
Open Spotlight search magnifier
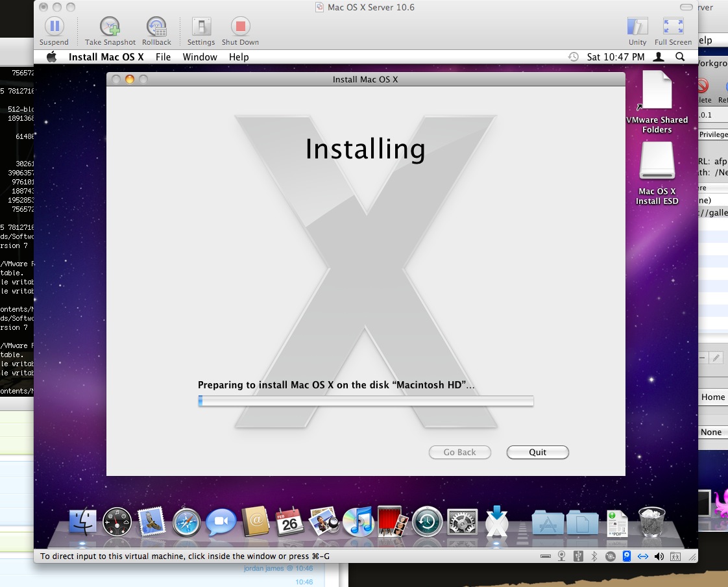coord(680,56)
